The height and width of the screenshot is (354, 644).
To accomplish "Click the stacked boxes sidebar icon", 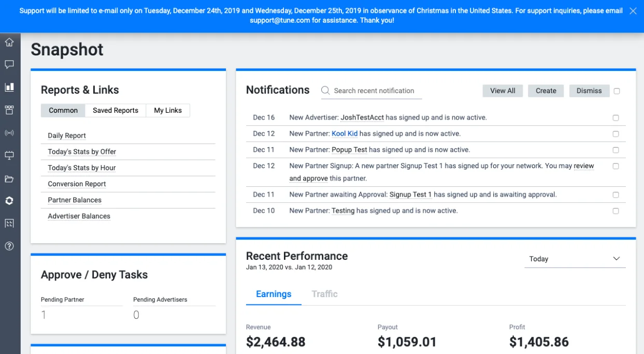I will (9, 110).
